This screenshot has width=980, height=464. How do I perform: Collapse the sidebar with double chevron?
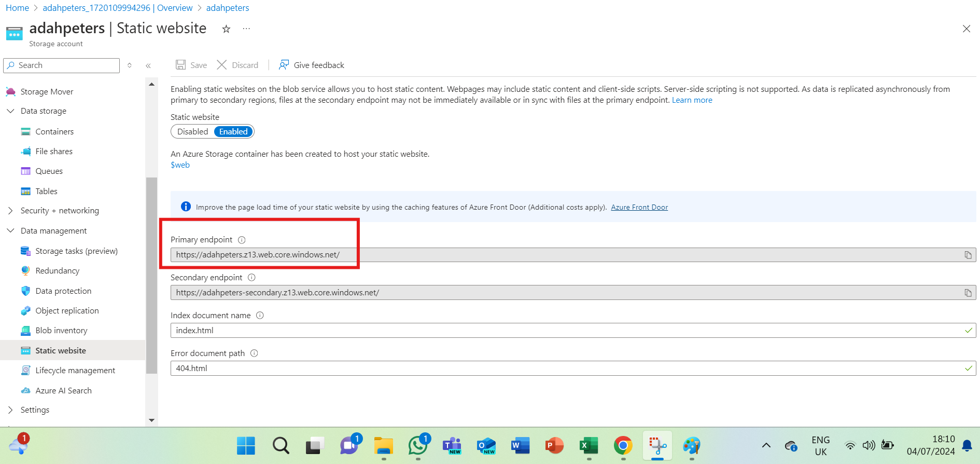pos(148,65)
